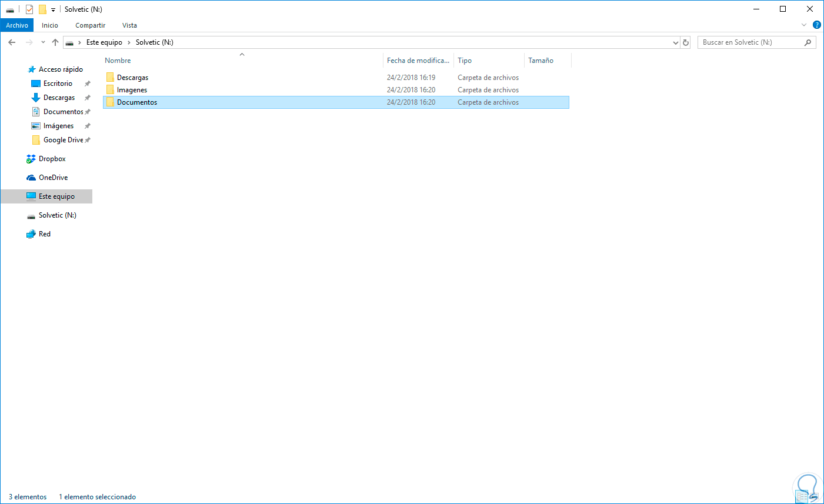824x504 pixels.
Task: Click Este equipo in the address bar
Action: [104, 42]
